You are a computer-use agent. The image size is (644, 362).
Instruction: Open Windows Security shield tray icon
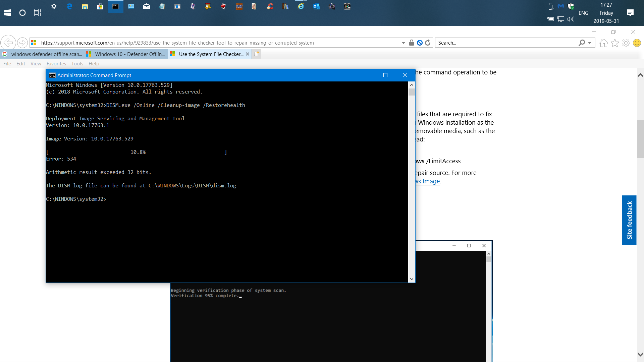click(571, 6)
